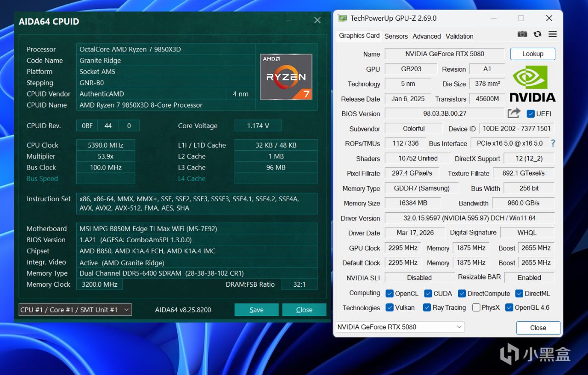Click the Transistors value 45600M

[x=487, y=99]
